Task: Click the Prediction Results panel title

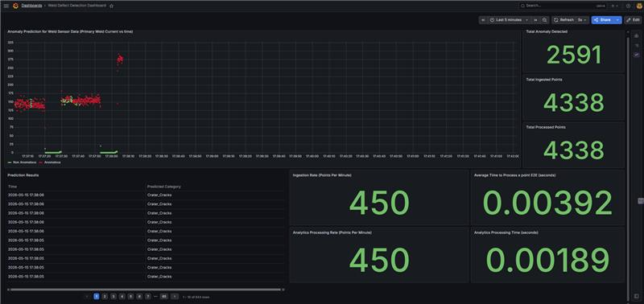Action: tap(23, 175)
